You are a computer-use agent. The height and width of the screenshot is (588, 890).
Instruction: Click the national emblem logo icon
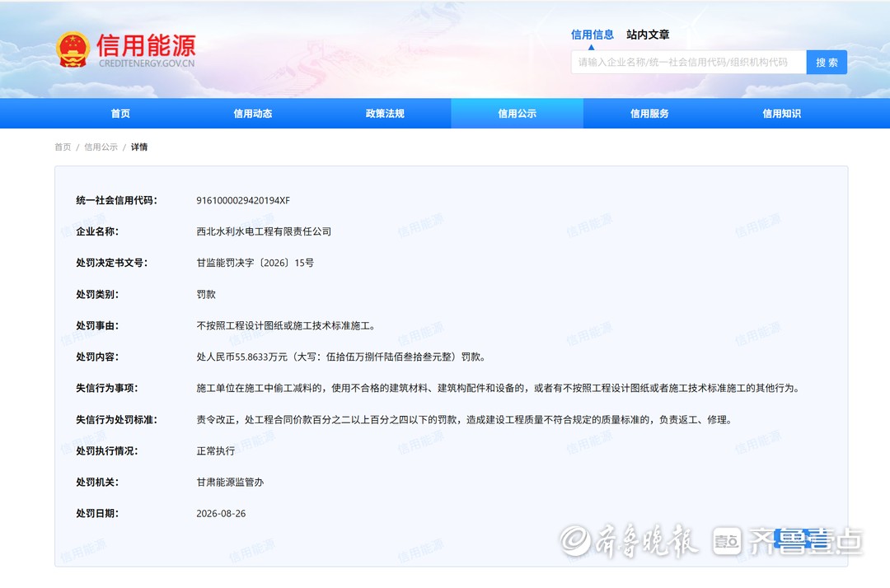click(73, 49)
